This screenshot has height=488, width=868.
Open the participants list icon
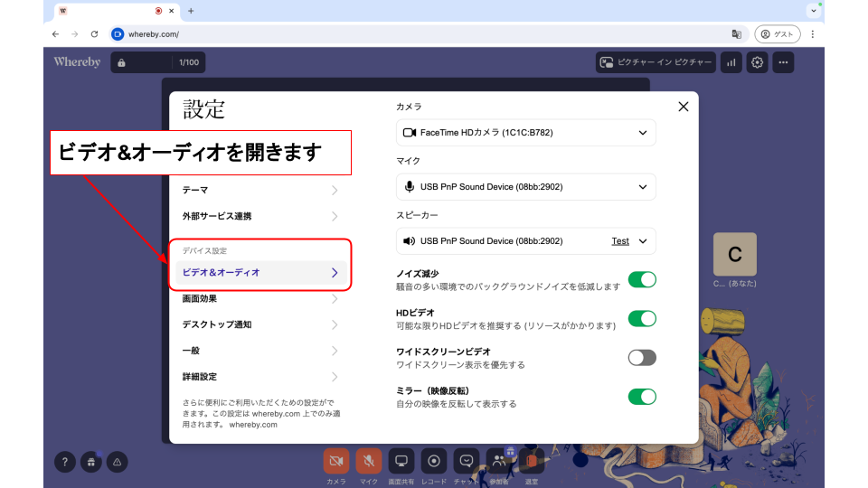[499, 461]
